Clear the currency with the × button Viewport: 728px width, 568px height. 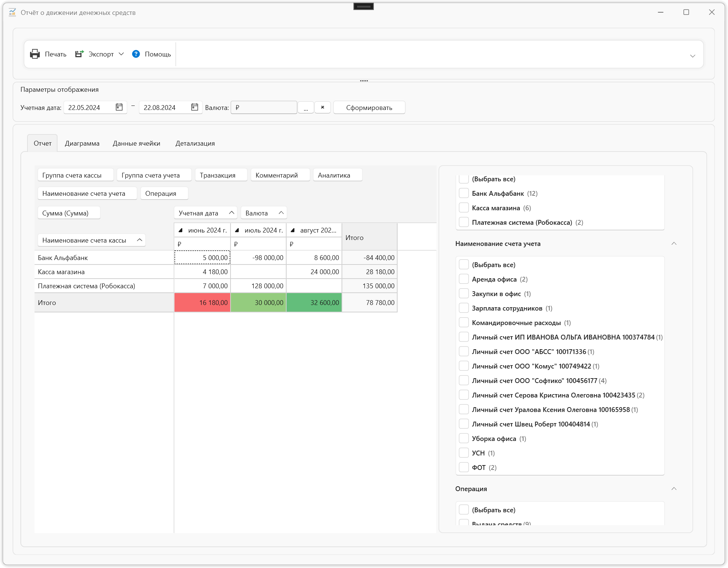[x=323, y=107]
